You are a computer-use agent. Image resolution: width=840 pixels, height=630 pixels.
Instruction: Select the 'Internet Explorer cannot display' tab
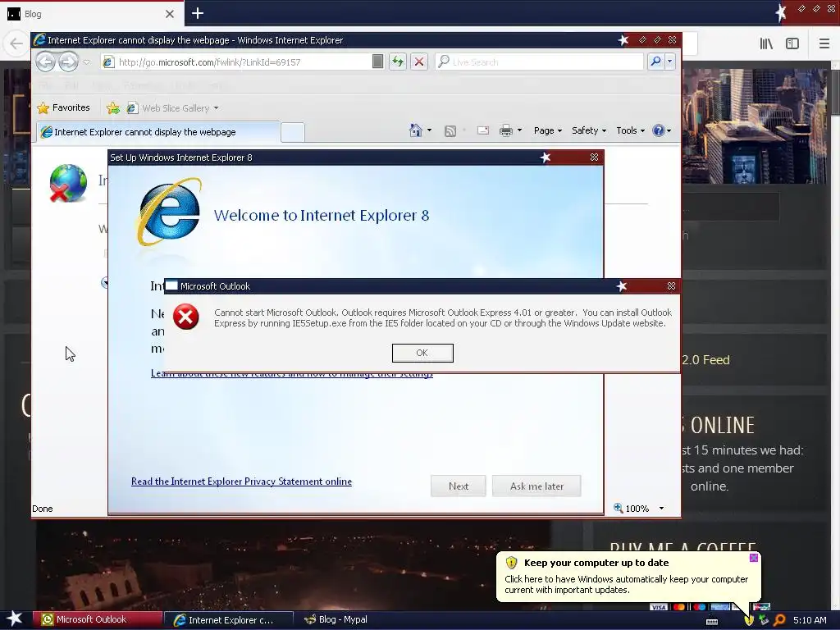pyautogui.click(x=158, y=132)
